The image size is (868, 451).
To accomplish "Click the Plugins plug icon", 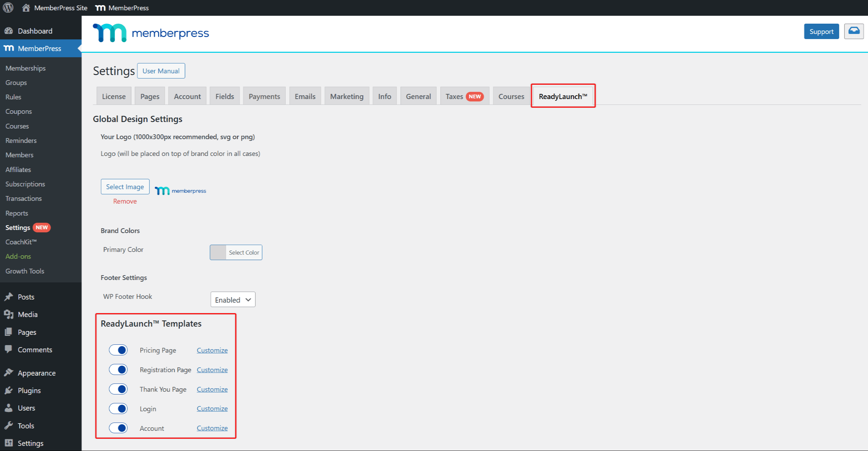I will pyautogui.click(x=9, y=390).
